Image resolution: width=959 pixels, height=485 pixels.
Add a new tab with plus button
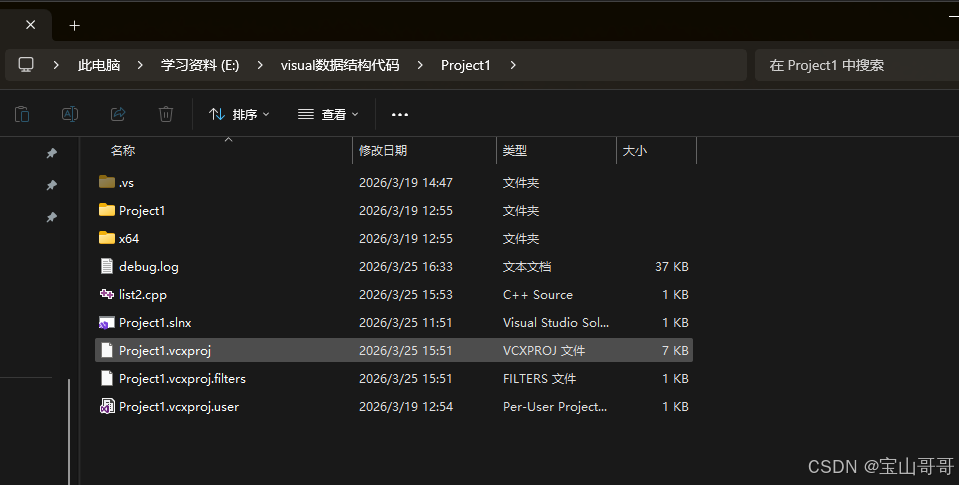coord(75,26)
